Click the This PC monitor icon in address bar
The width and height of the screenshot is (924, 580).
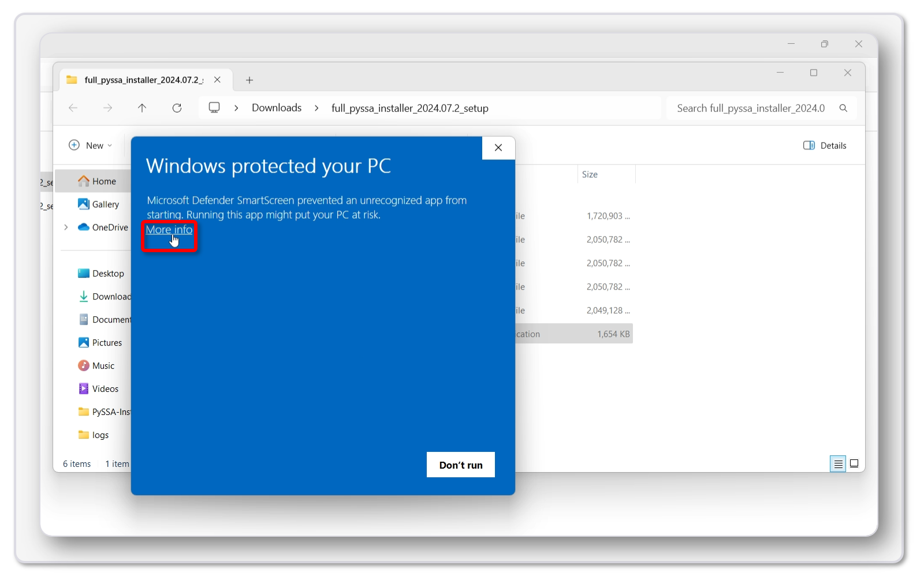pos(214,108)
